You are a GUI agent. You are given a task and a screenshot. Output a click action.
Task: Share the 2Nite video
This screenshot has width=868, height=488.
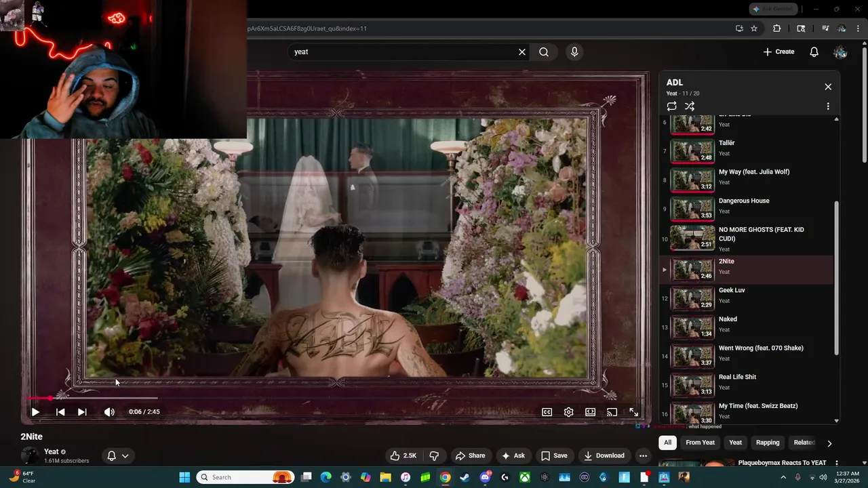[470, 455]
